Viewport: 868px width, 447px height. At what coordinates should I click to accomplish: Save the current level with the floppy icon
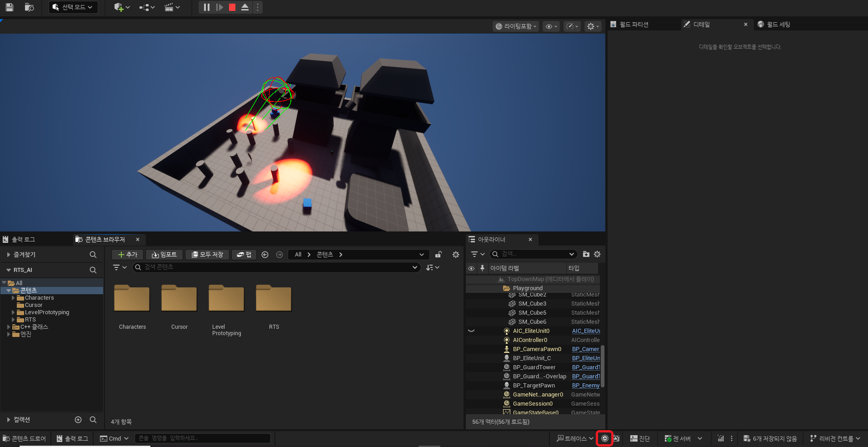pyautogui.click(x=9, y=7)
